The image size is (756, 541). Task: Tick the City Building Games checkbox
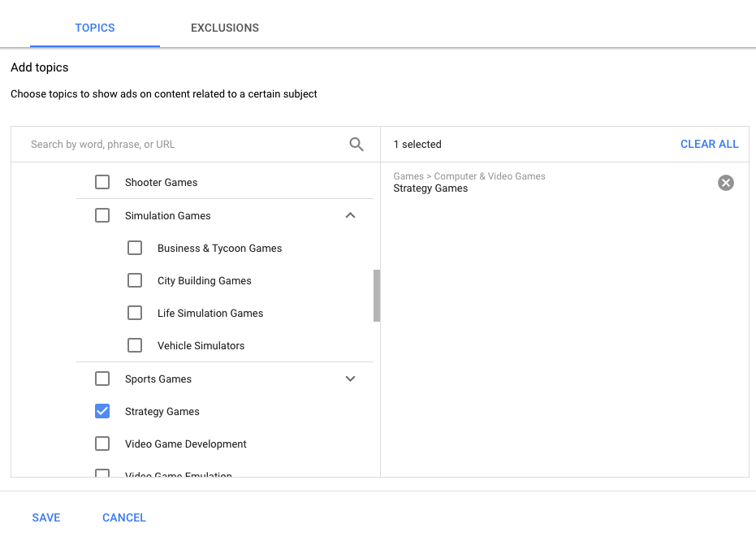(x=135, y=281)
